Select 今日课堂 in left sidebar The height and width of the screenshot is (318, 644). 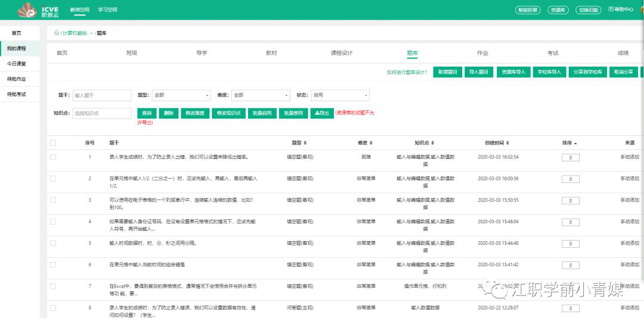(x=20, y=64)
